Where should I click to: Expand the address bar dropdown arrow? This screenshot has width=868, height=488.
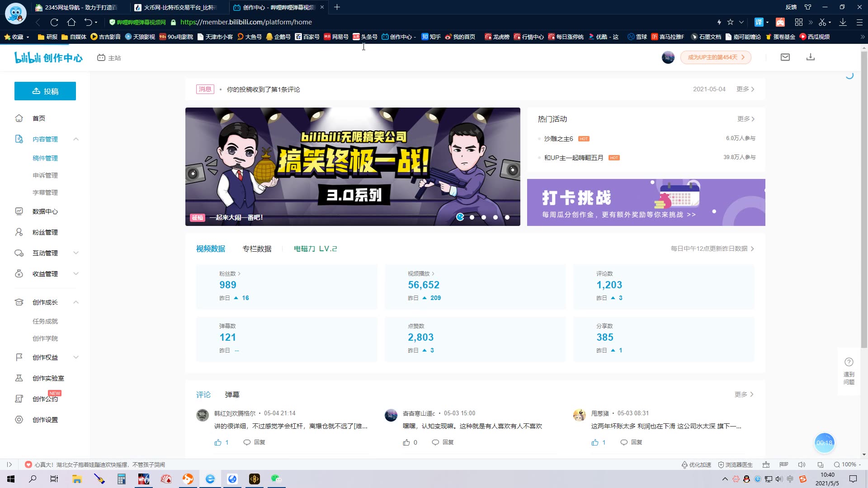(x=741, y=22)
